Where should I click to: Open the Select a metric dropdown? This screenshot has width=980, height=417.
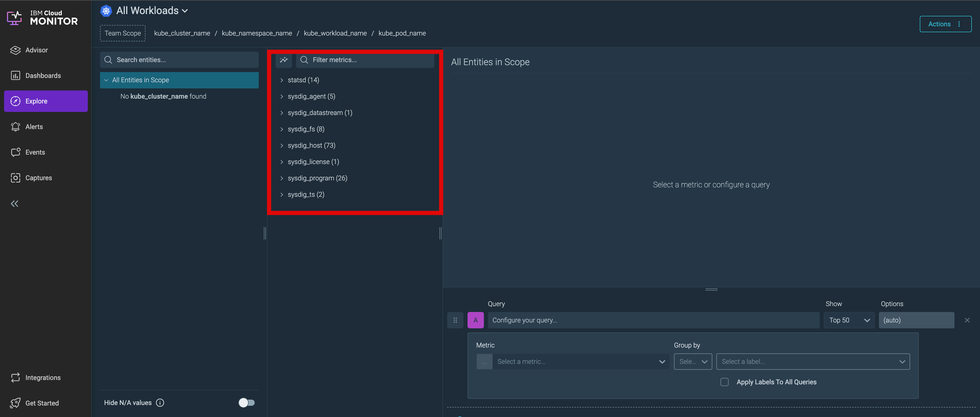[x=580, y=361]
